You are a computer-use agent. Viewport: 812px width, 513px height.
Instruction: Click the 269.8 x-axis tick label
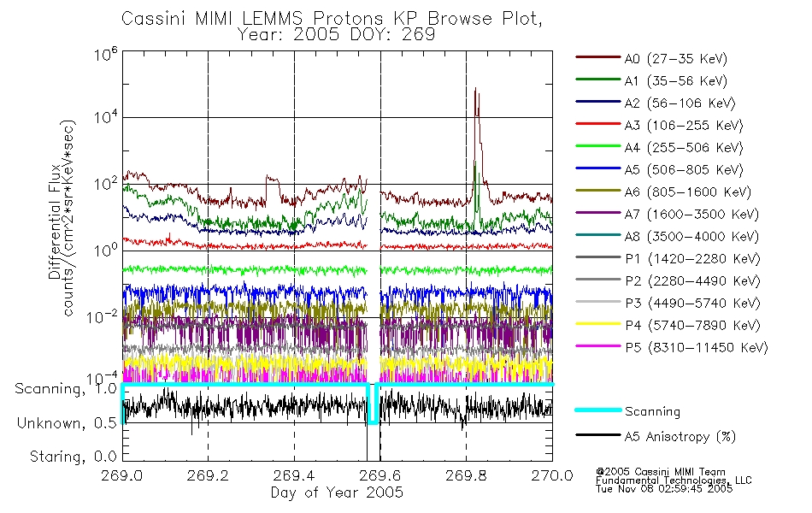pos(466,475)
